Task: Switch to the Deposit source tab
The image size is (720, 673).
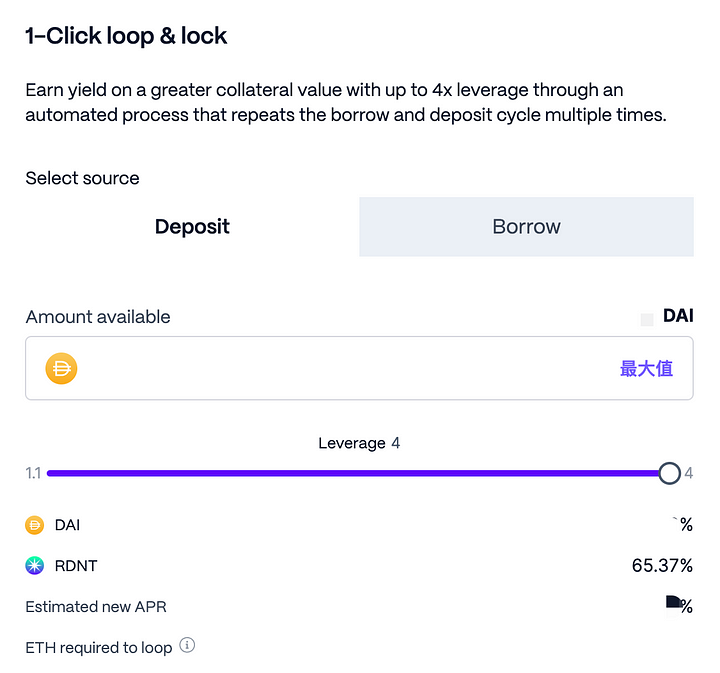Action: 192,227
